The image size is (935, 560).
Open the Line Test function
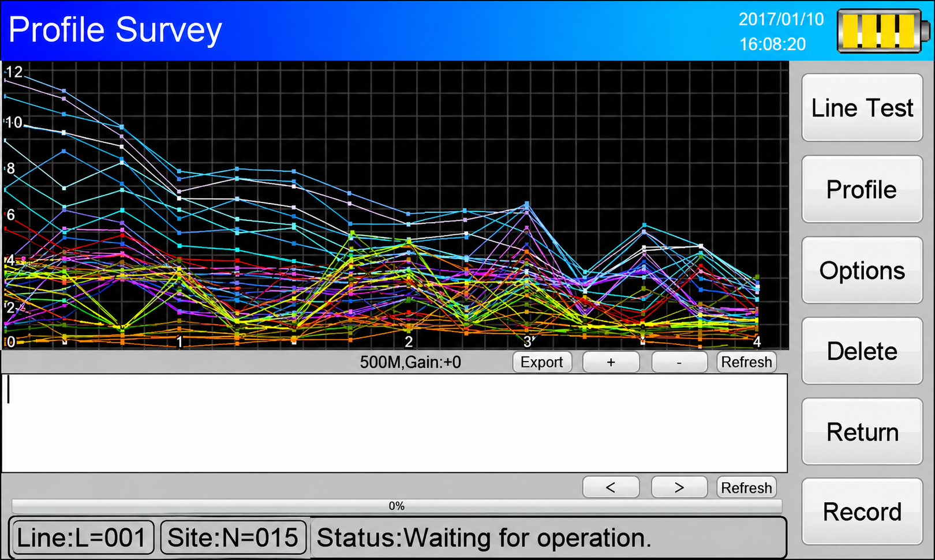(862, 108)
